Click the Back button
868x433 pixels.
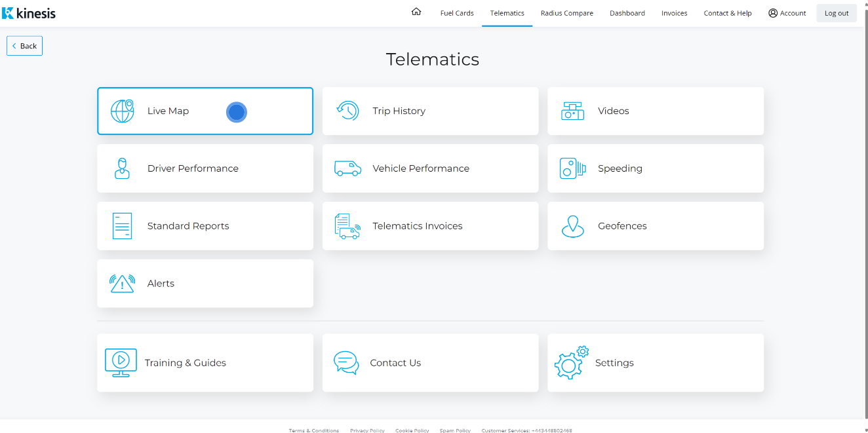[x=24, y=46]
